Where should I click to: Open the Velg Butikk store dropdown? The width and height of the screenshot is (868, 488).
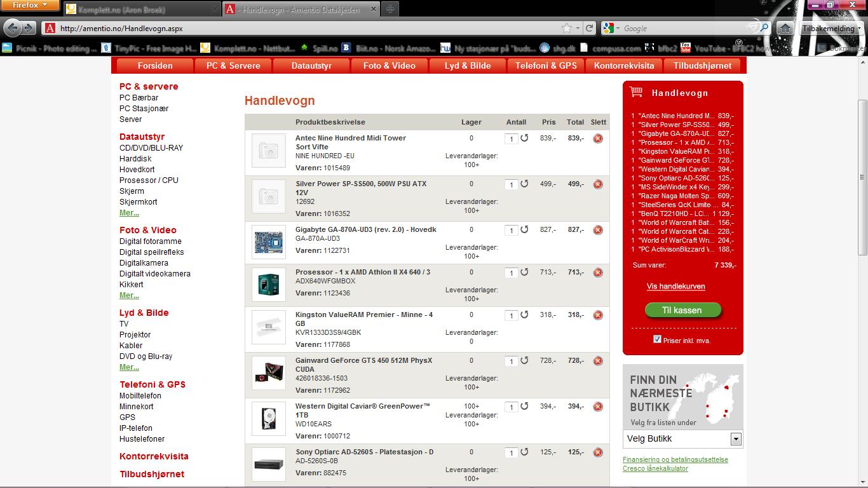pyautogui.click(x=736, y=439)
